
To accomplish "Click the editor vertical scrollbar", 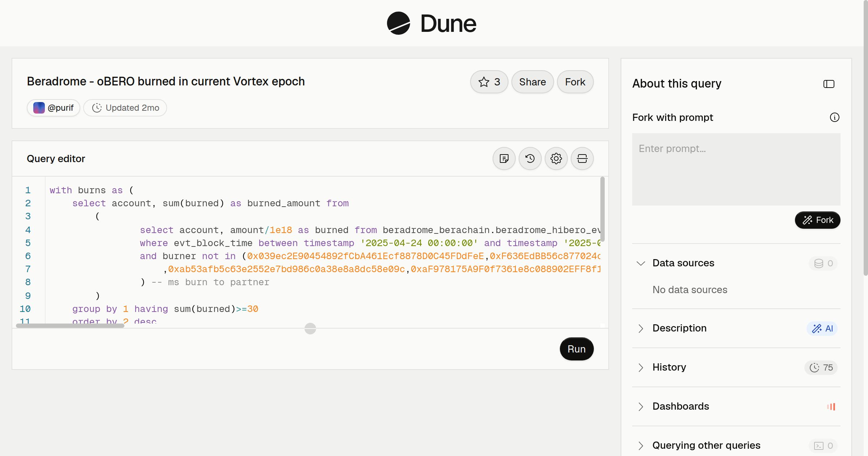I will tap(602, 209).
